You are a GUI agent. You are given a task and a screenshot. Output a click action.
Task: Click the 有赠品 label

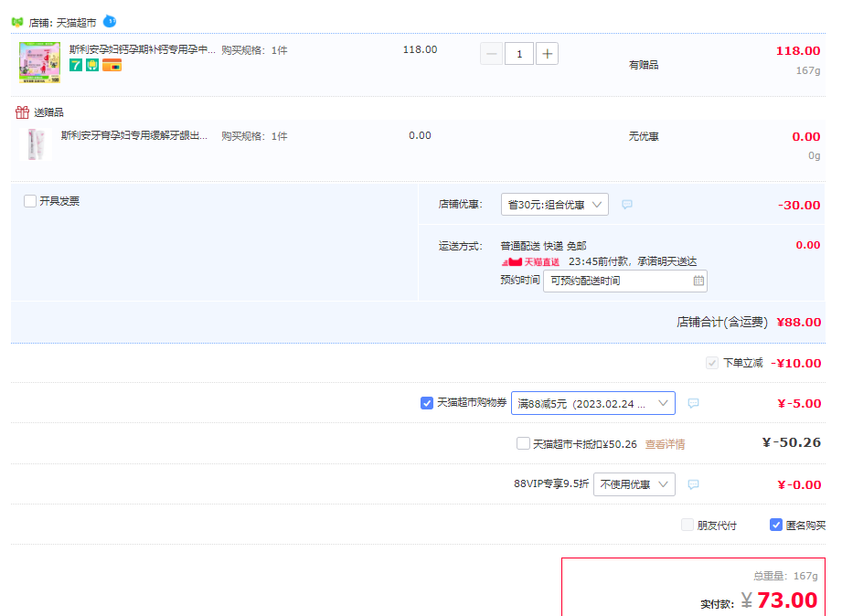644,65
